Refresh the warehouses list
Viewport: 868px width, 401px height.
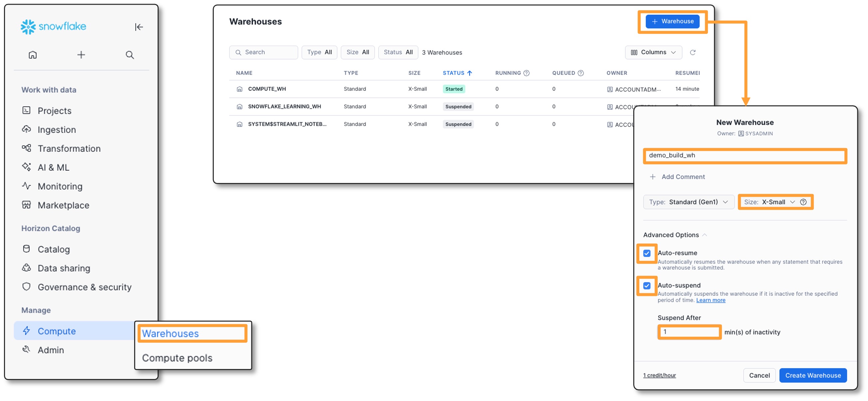[x=693, y=52]
